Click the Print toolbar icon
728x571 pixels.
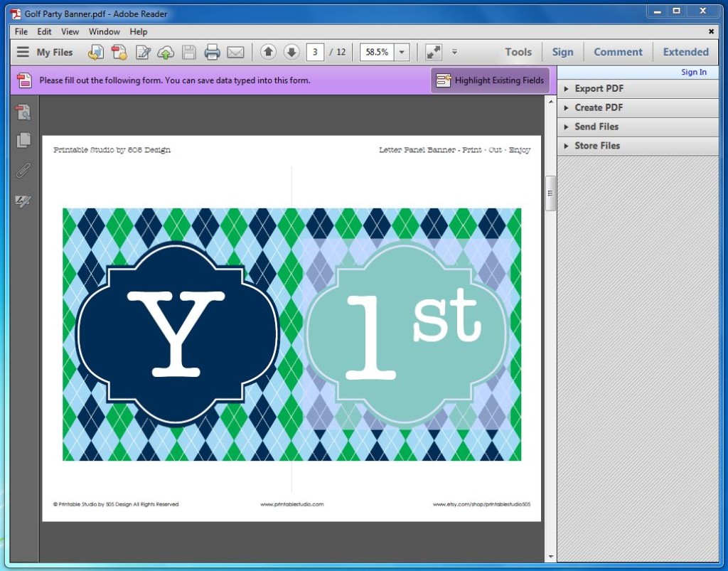212,51
